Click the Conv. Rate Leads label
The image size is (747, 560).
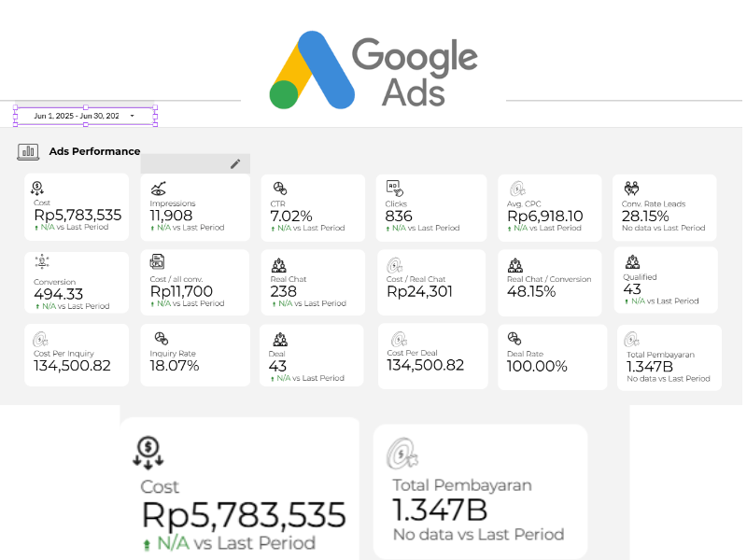[x=654, y=203]
